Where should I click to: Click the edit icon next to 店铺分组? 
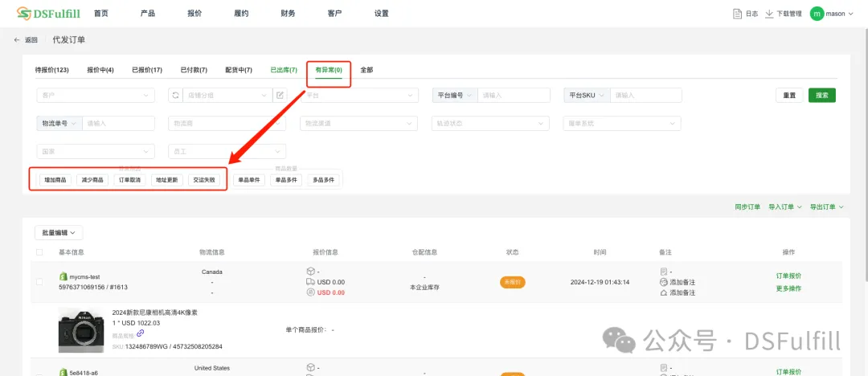[280, 95]
